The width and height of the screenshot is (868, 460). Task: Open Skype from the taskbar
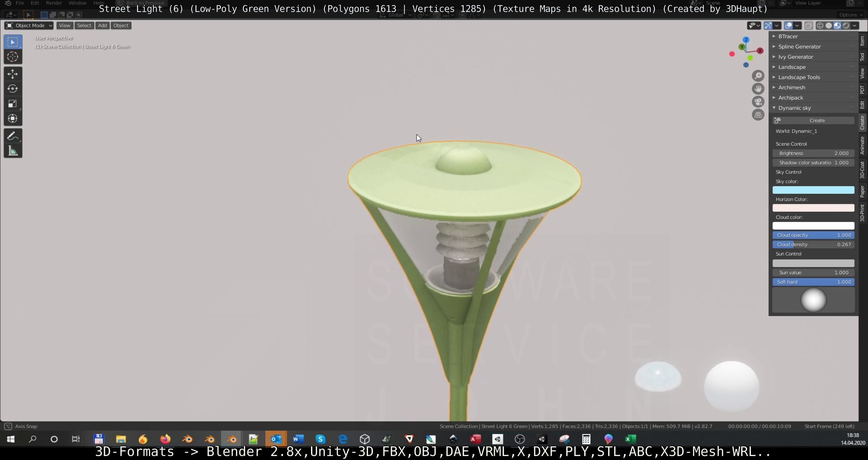click(320, 439)
